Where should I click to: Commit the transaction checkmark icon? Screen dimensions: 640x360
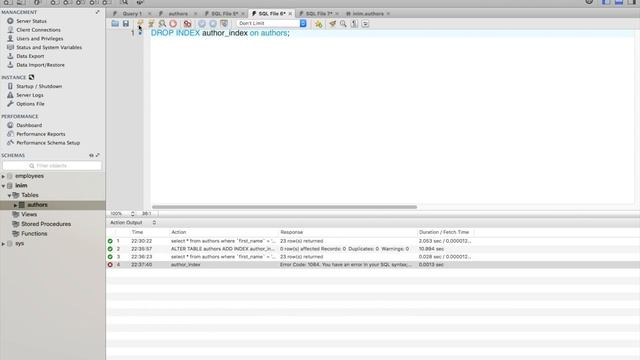[x=202, y=24]
